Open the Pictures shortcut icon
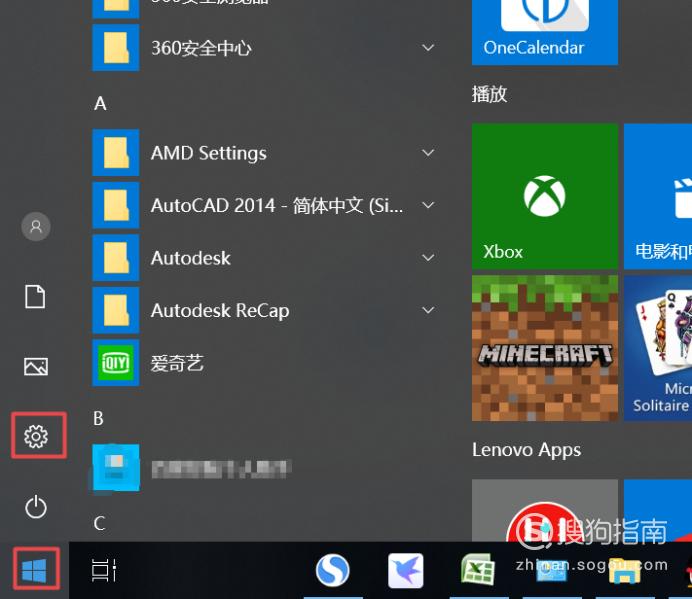The width and height of the screenshot is (692, 599). pos(36,366)
